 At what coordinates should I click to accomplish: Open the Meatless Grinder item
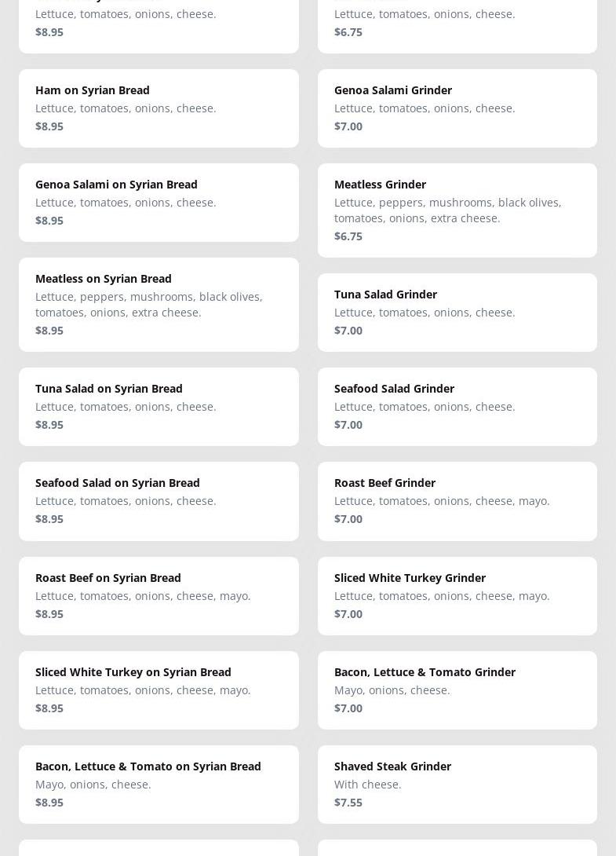click(457, 210)
